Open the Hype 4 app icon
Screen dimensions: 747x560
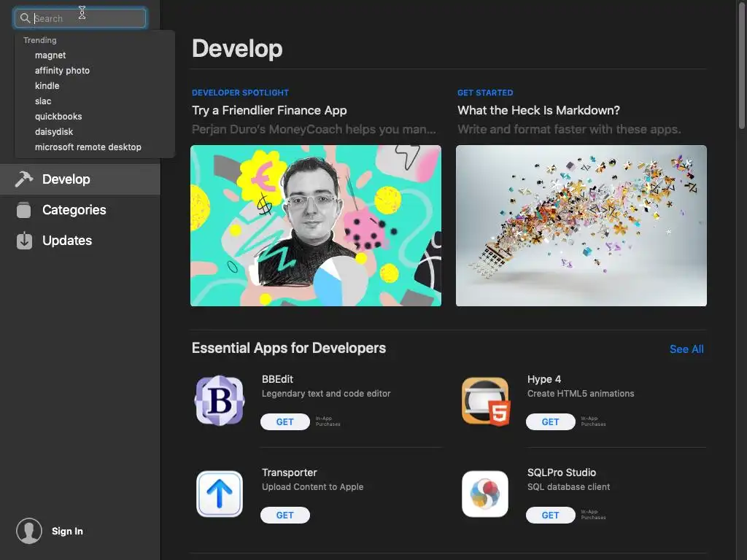485,401
